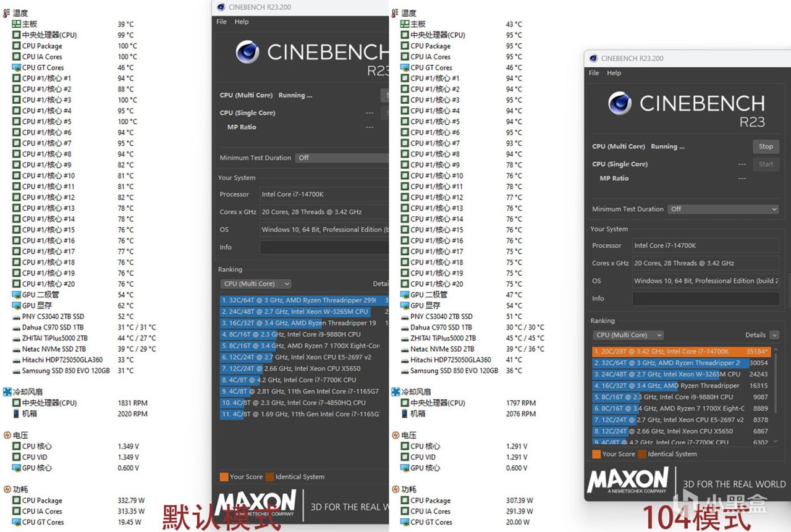Click the 电压 voltage icon in the left sensor panel
This screenshot has width=791, height=532.
[x=7, y=435]
